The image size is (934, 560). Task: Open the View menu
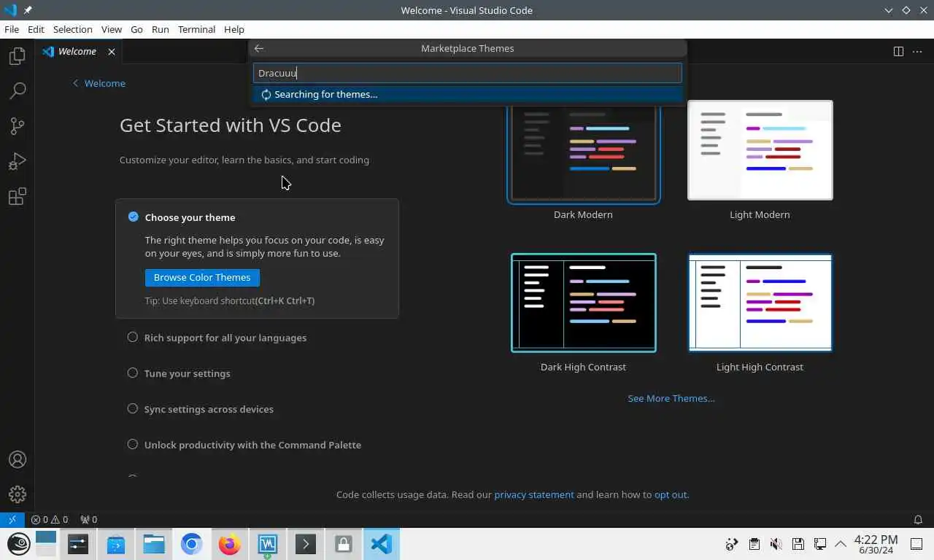click(112, 29)
